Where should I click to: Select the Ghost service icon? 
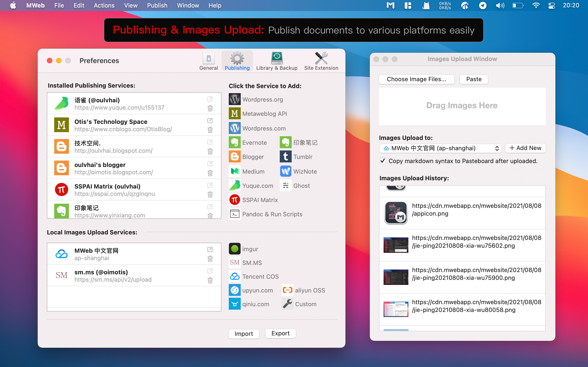286,186
